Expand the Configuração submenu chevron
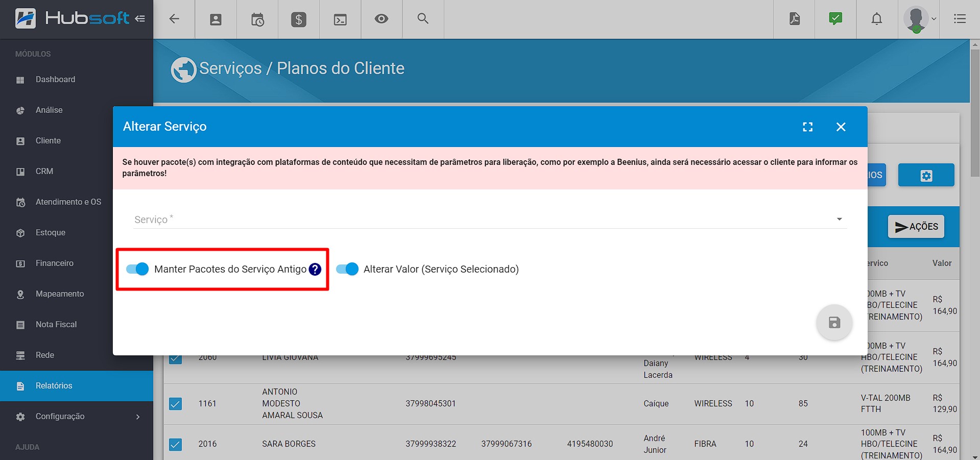The width and height of the screenshot is (980, 460). pyautogui.click(x=138, y=417)
